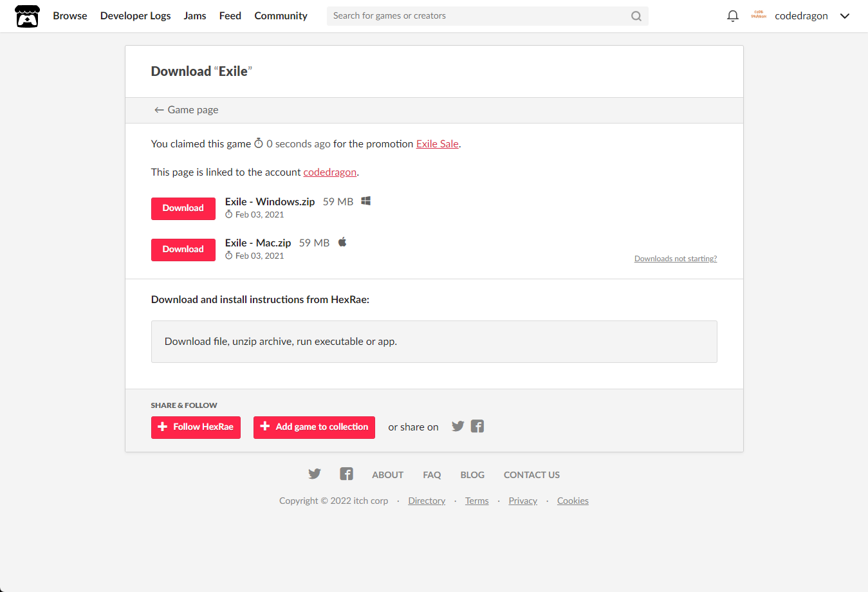Download Exile - Mac.zip
The height and width of the screenshot is (592, 868).
[x=183, y=250]
